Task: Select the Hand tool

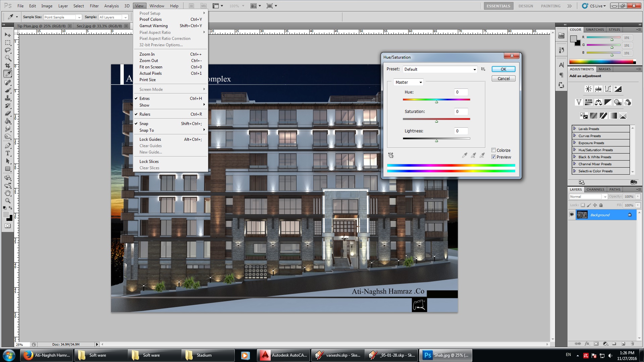Action: (x=8, y=193)
